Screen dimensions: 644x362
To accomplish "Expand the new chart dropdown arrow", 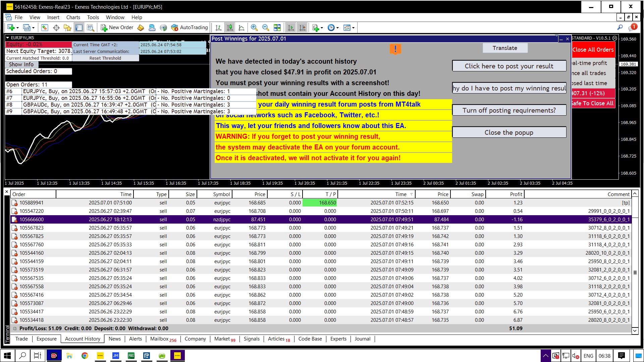I will 17,28.
